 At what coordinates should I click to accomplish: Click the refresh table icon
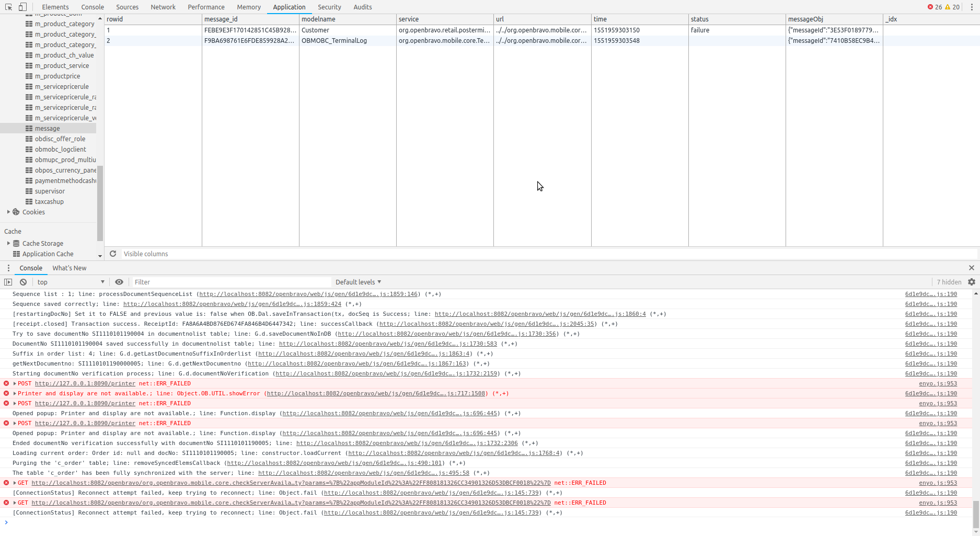[113, 254]
